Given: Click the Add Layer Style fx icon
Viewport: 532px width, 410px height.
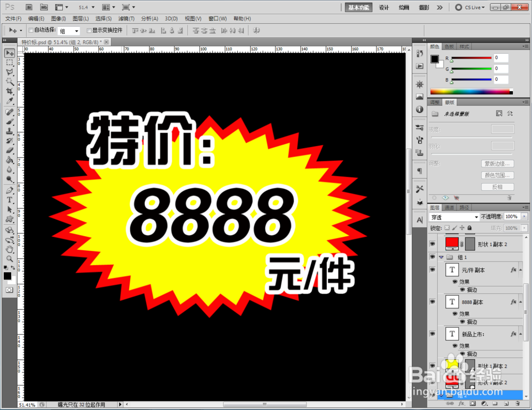Looking at the screenshot, I should [x=461, y=404].
